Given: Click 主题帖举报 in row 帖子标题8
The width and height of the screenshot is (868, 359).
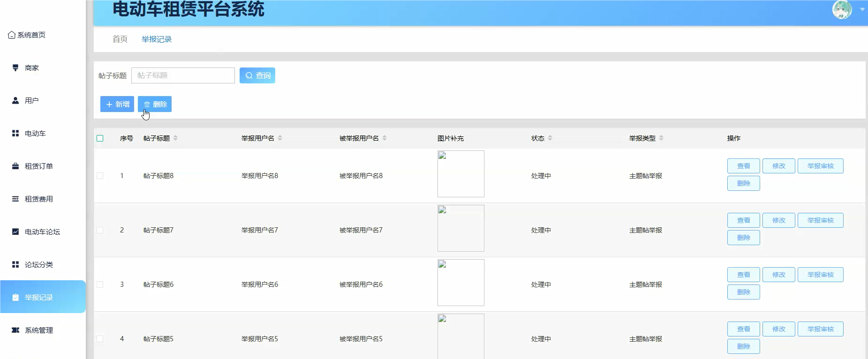Looking at the screenshot, I should coord(646,176).
